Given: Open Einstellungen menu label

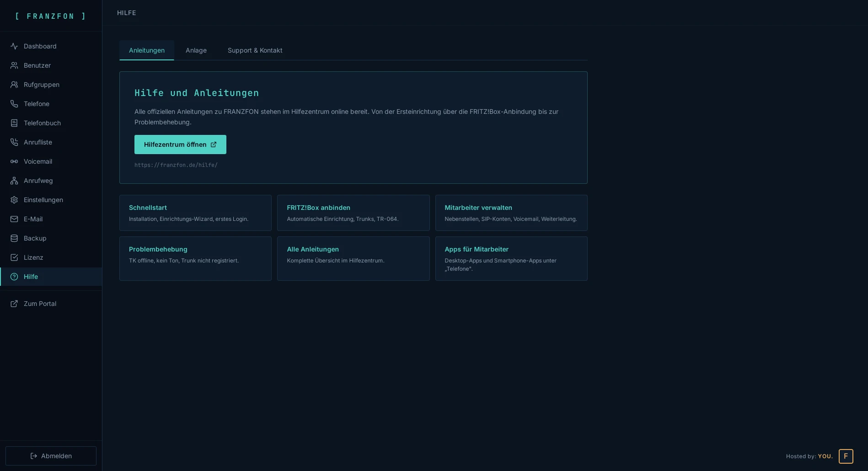Looking at the screenshot, I should coord(43,200).
